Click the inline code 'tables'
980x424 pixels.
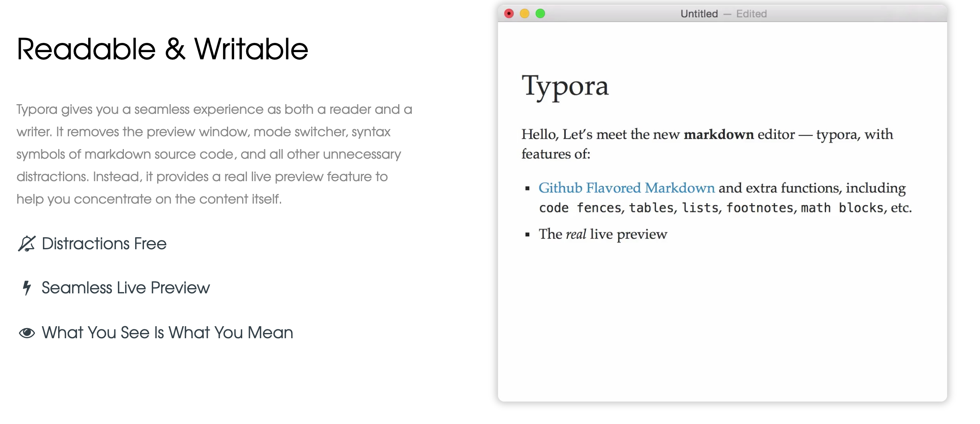[x=651, y=208]
